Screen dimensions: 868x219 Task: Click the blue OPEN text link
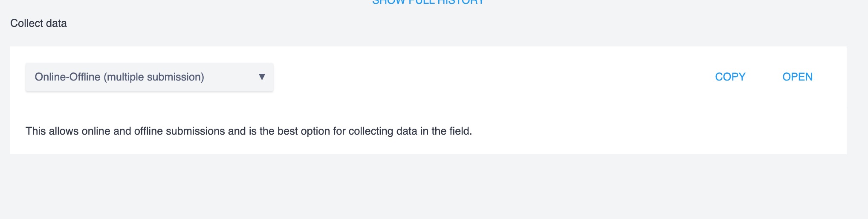click(x=797, y=77)
